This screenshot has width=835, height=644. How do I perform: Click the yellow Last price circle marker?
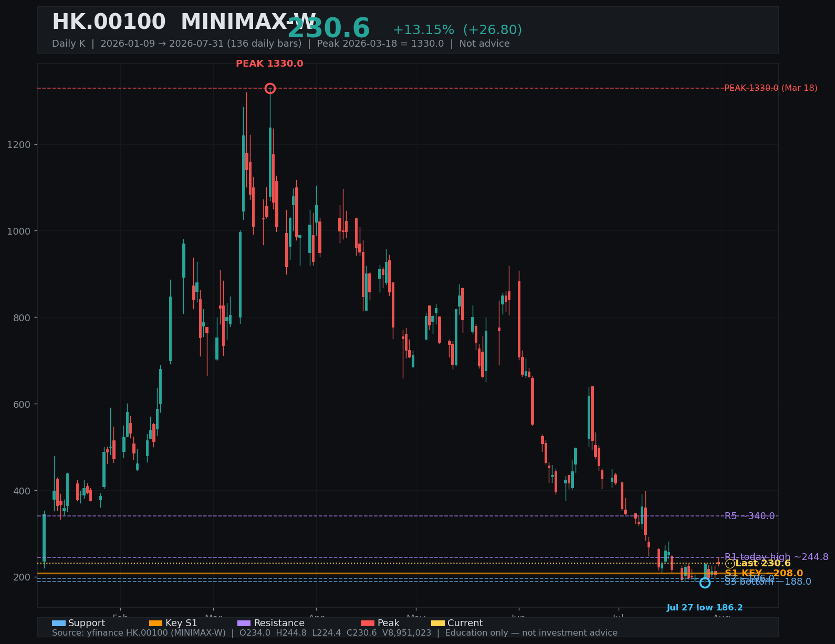tap(729, 564)
